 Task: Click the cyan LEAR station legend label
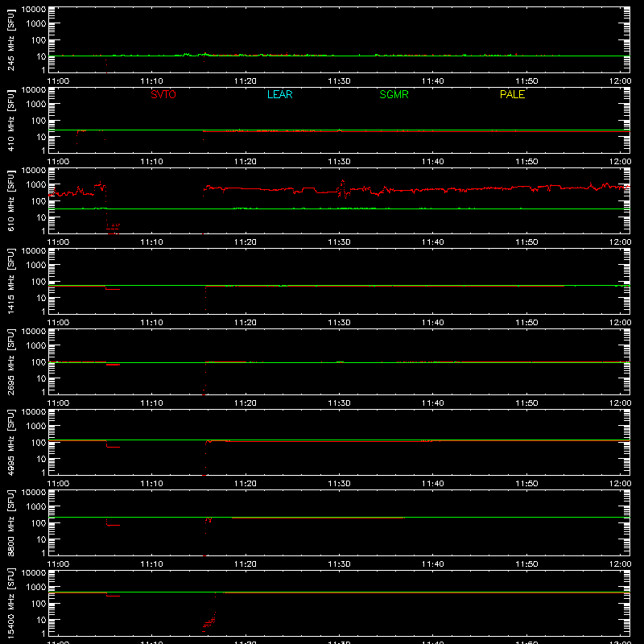click(279, 94)
